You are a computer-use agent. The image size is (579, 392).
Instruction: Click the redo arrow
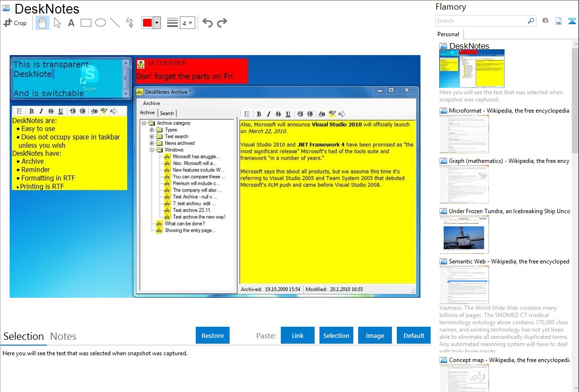coord(222,23)
